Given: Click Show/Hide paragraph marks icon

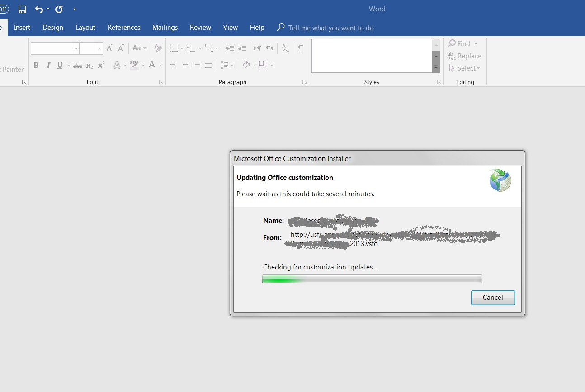Looking at the screenshot, I should pos(301,48).
